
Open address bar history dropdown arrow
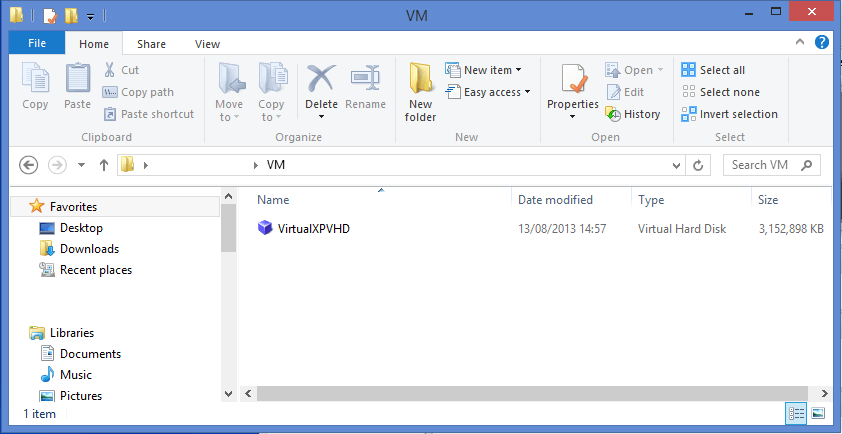coord(677,165)
